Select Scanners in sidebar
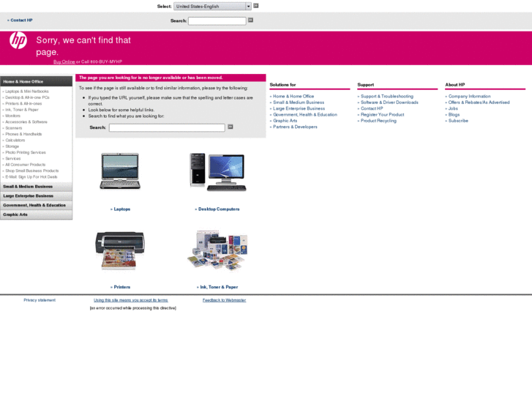532x399 pixels. (x=14, y=128)
